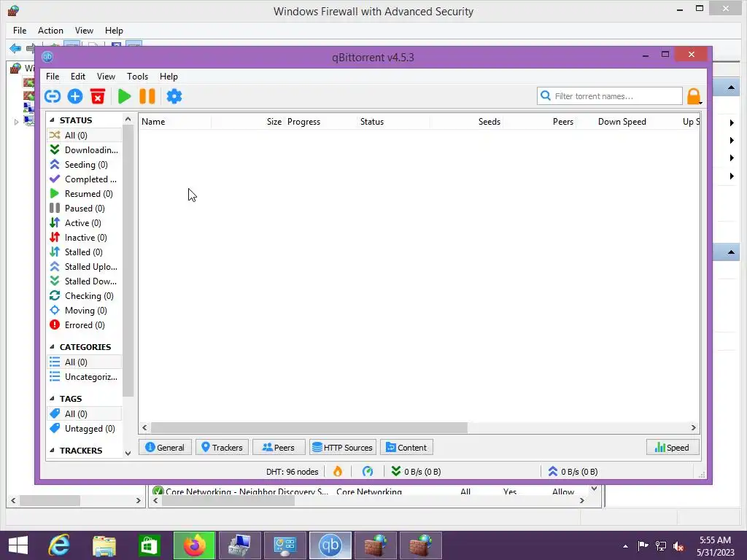Collapse the TRACKERS section

click(x=52, y=451)
